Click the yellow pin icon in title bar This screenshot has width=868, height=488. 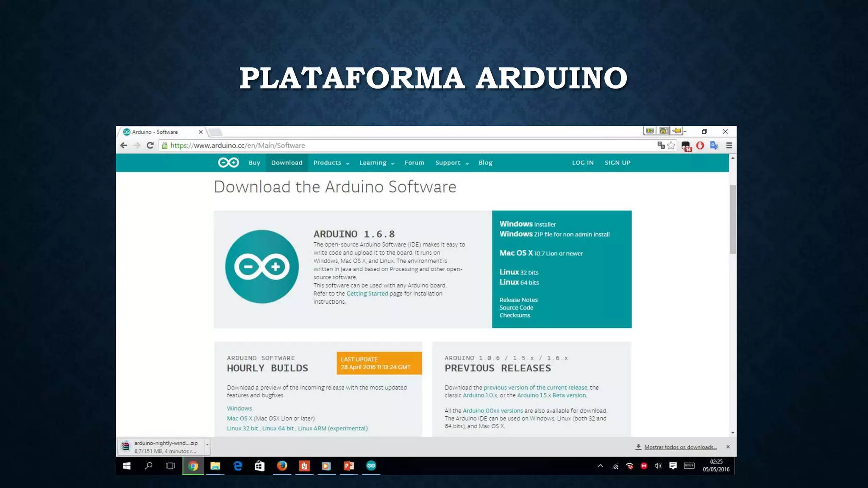click(677, 131)
